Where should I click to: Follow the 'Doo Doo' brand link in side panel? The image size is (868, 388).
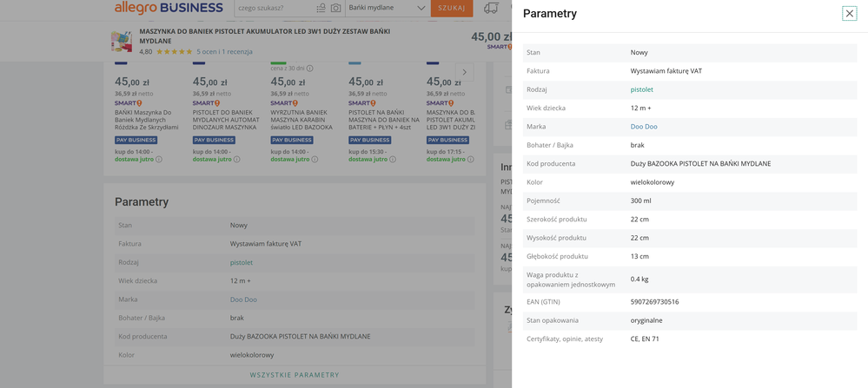644,127
